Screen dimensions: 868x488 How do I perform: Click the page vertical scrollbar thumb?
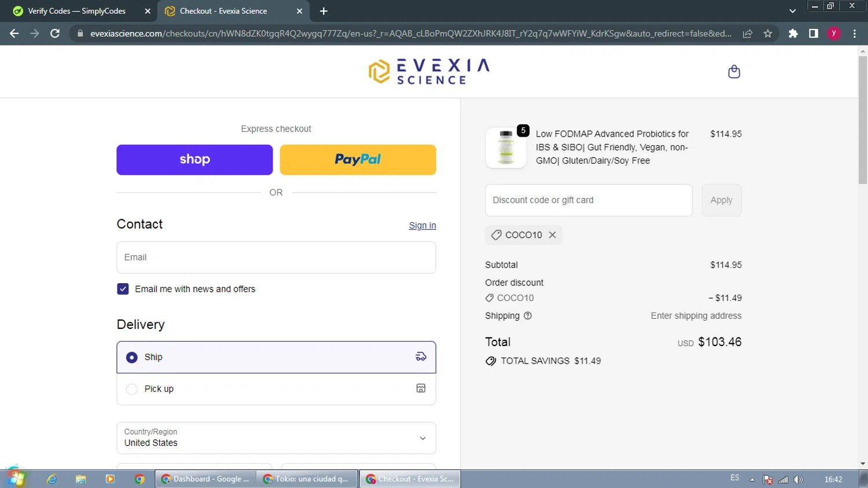coord(863,120)
